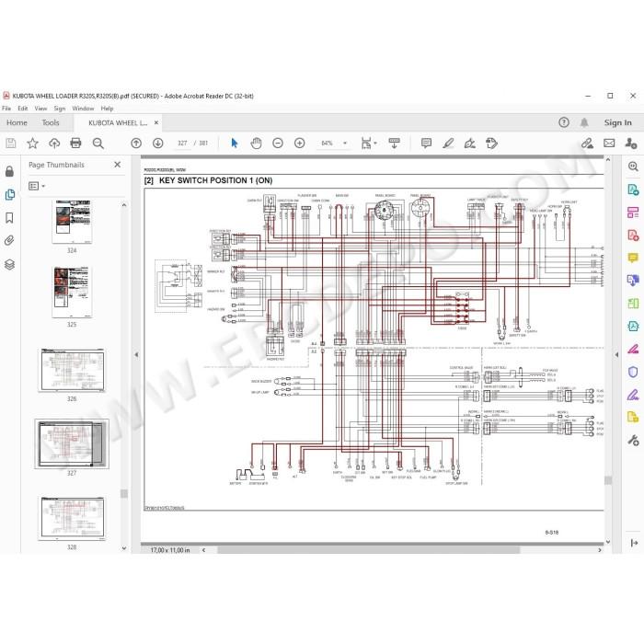The width and height of the screenshot is (644, 644).
Task: Open the Help menu
Action: (x=107, y=109)
